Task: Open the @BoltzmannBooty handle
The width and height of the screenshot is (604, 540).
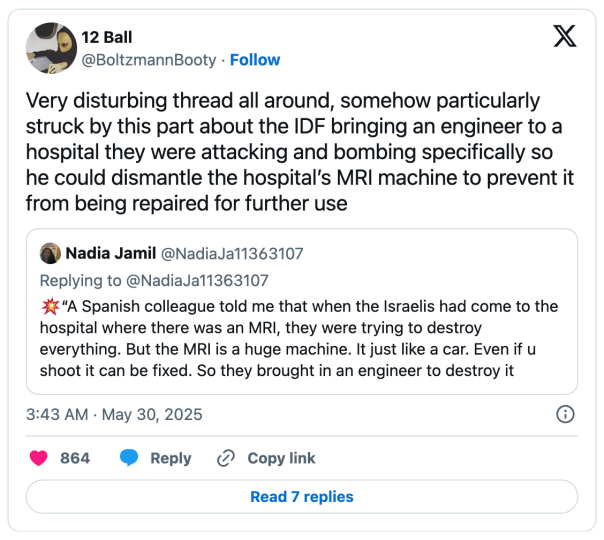Action: [149, 60]
